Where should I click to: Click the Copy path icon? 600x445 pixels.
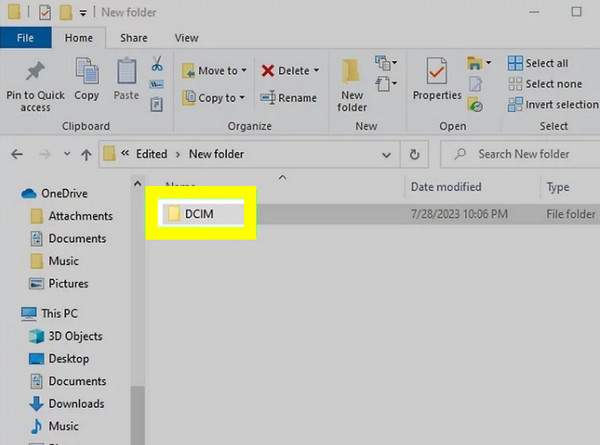pyautogui.click(x=157, y=84)
